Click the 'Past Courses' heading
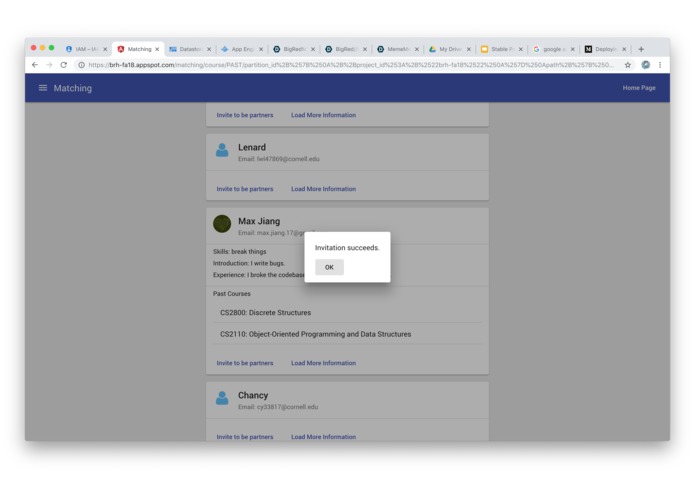The image size is (695, 494). [231, 294]
